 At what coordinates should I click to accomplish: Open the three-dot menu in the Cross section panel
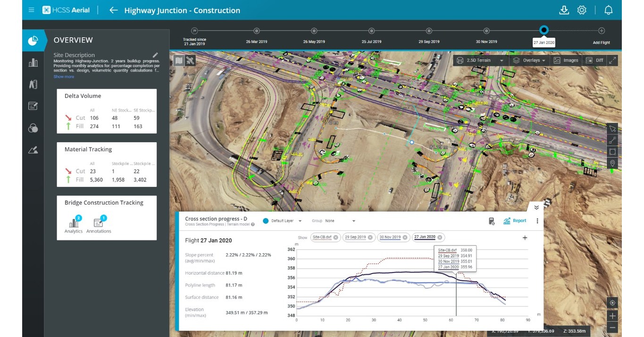tap(537, 221)
